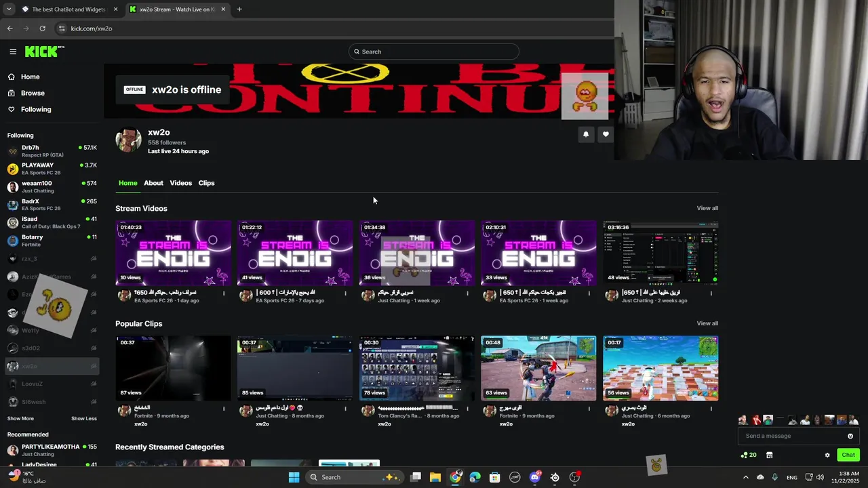Open Google Chrome from taskbar

point(455,477)
